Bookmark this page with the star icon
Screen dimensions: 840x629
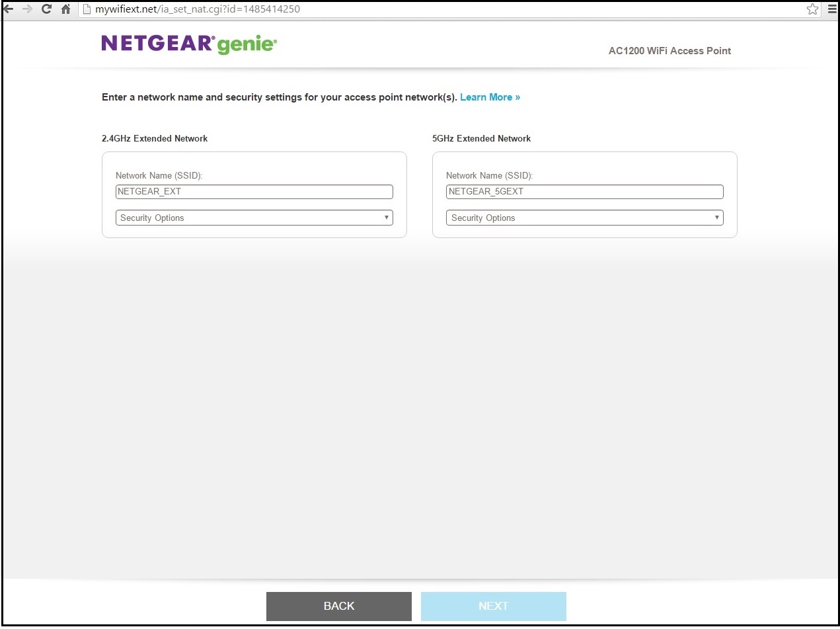[812, 9]
